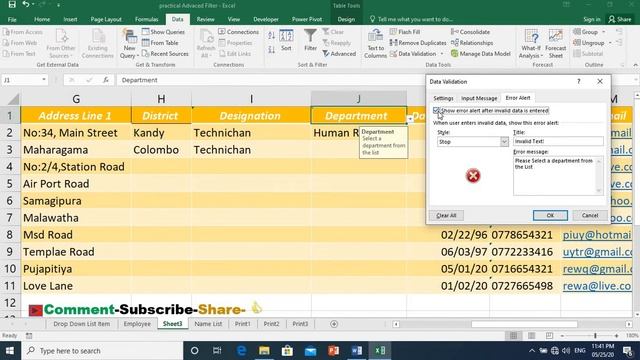Select cell with Kandy
This screenshot has width=640, height=360.
tap(161, 133)
